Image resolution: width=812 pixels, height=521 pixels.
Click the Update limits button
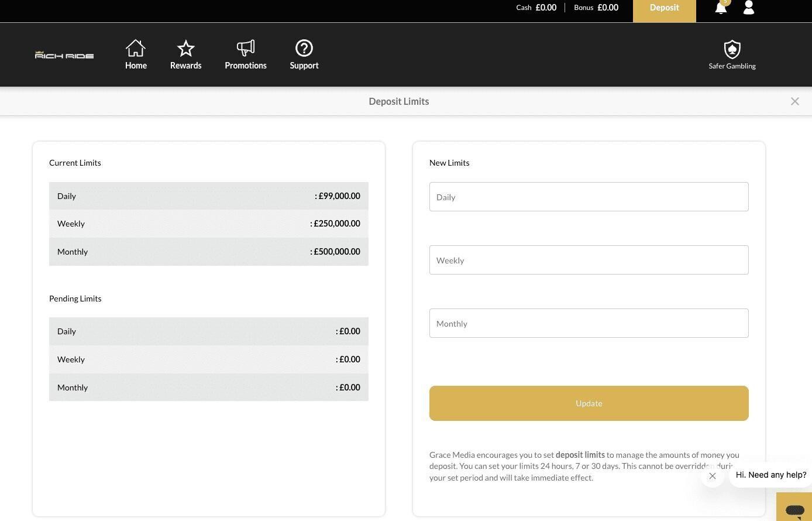589,403
